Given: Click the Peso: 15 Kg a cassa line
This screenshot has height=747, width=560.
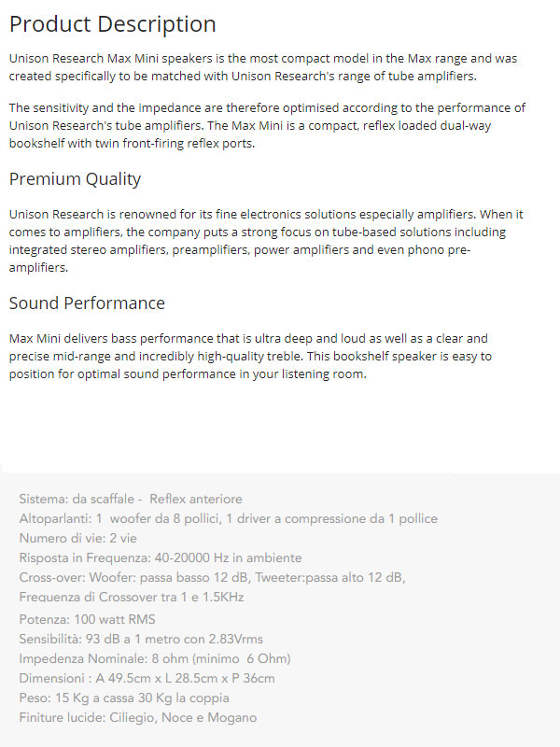Looking at the screenshot, I should pyautogui.click(x=124, y=698).
